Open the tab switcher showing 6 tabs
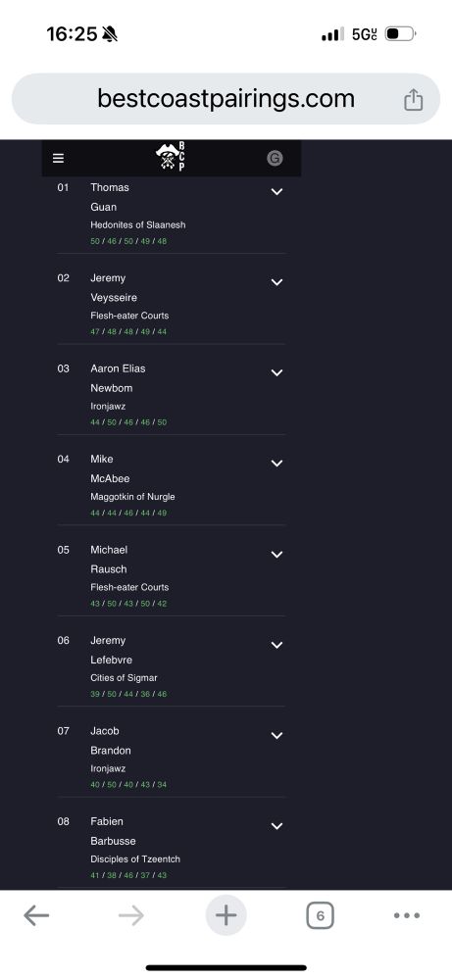The image size is (452, 980). 320,916
